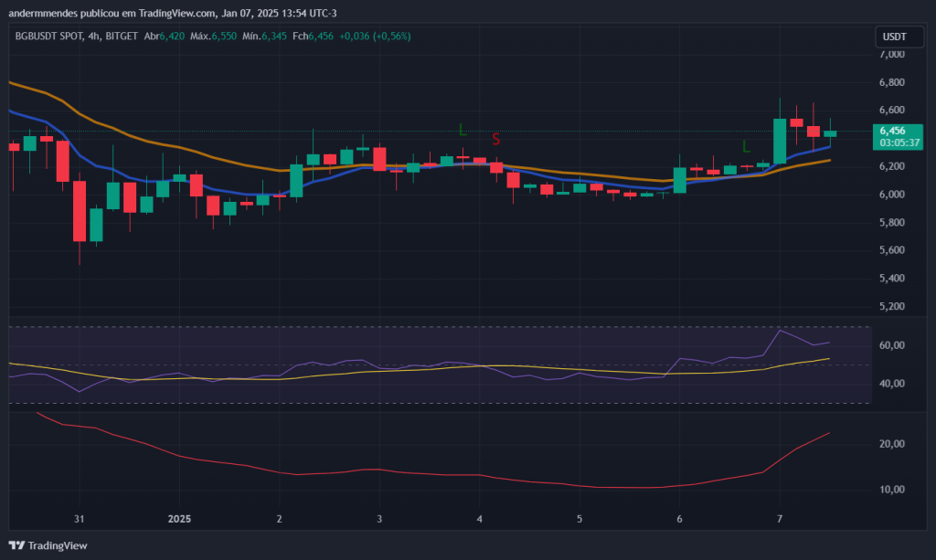Viewport: 936px width, 560px height.
Task: Click the Máx. 6,550 high value
Action: [x=213, y=37]
